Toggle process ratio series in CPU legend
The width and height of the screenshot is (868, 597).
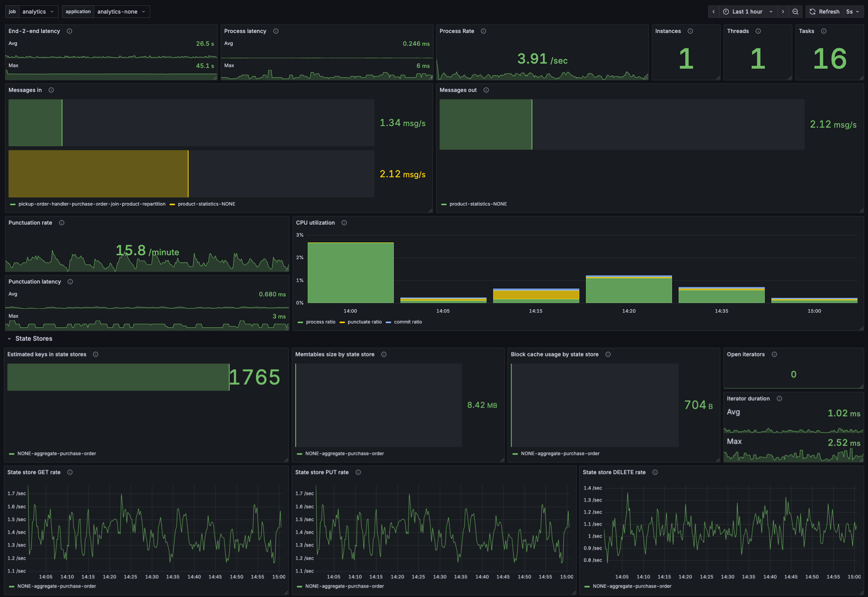(320, 322)
